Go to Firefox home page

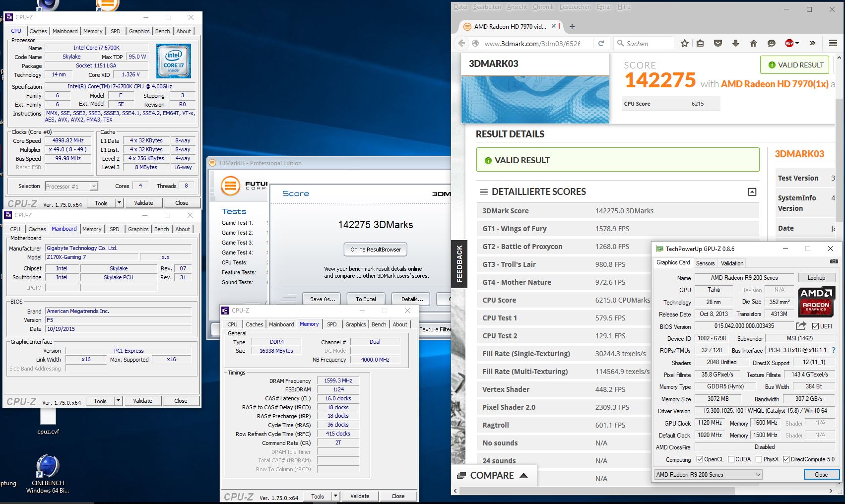(x=754, y=43)
